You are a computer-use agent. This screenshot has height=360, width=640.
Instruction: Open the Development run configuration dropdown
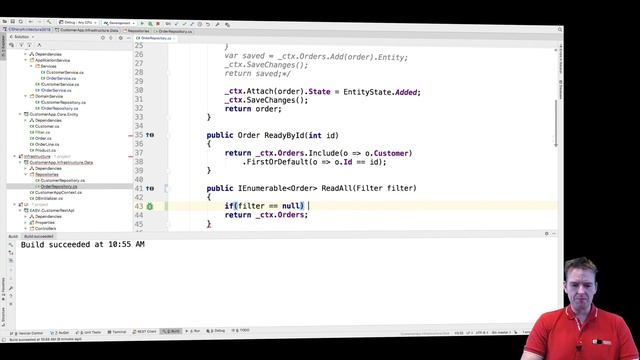[119, 23]
